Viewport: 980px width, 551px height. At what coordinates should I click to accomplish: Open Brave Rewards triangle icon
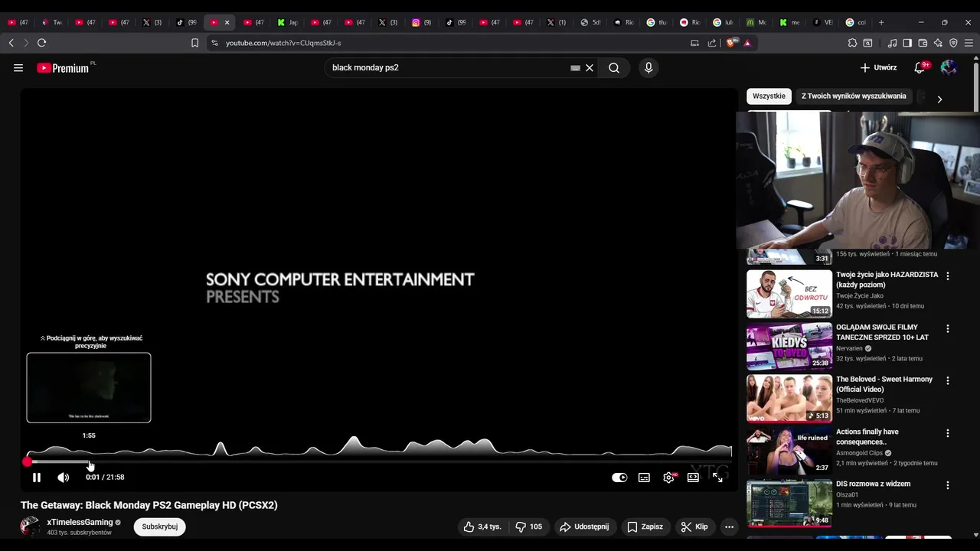pyautogui.click(x=747, y=43)
